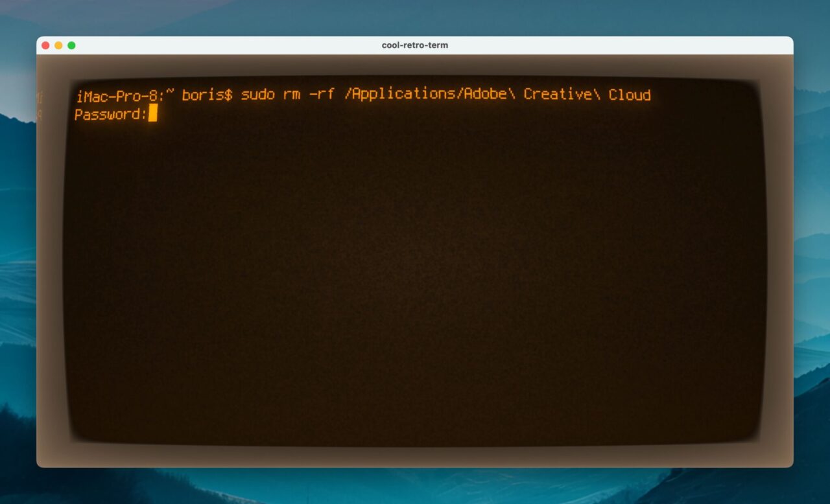Maximize the cool-retro-term window with green button

pos(71,45)
